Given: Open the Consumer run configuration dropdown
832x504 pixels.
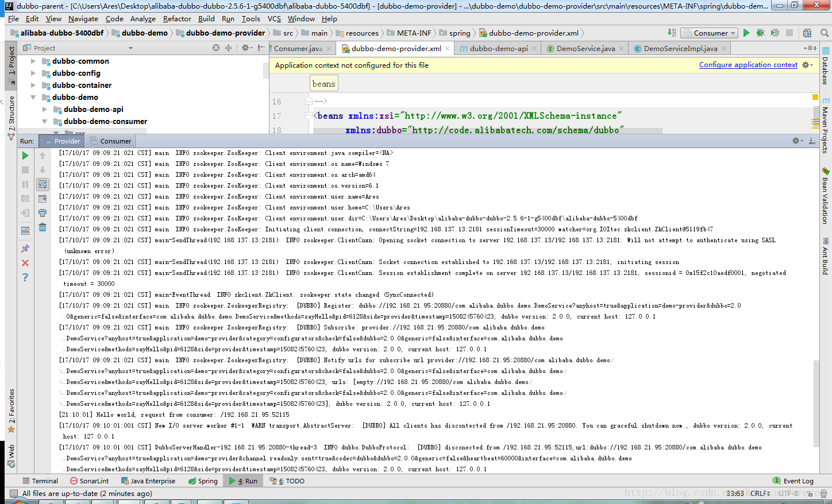Looking at the screenshot, I should [710, 33].
